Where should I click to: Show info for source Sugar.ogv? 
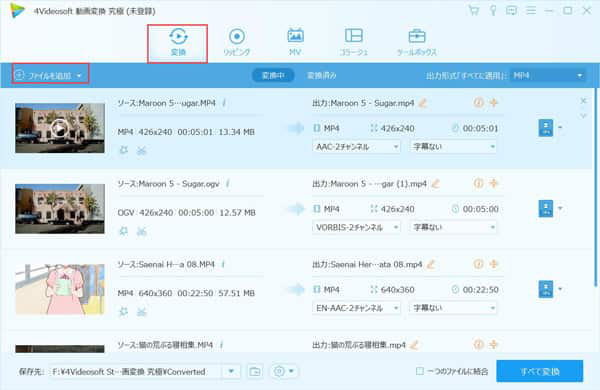pos(228,184)
